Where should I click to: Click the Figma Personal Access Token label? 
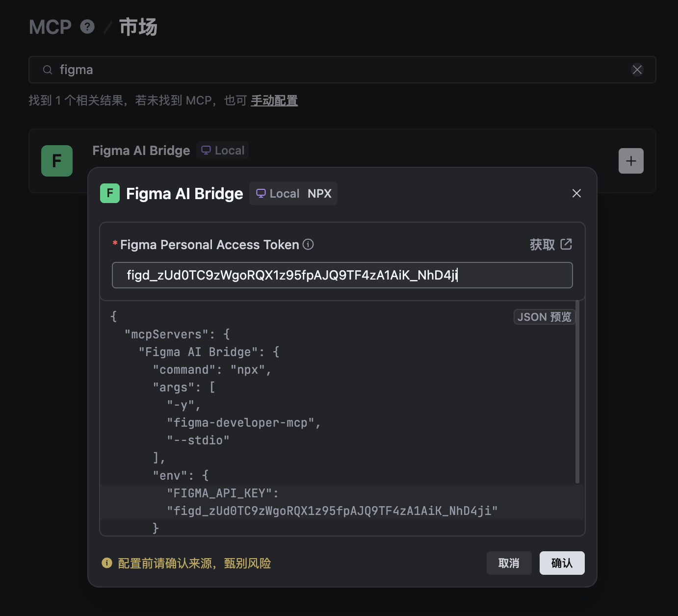coord(209,244)
